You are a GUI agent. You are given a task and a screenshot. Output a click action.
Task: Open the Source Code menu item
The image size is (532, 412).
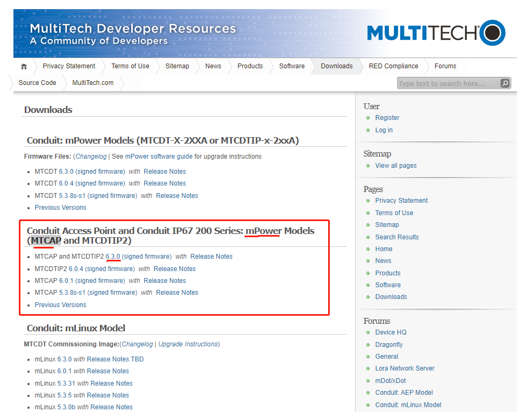coord(37,83)
